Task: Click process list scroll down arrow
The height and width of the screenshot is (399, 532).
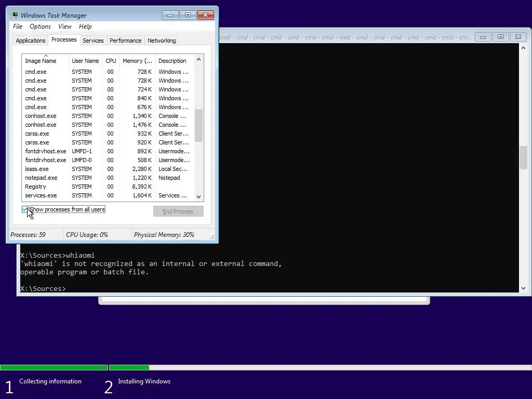Action: tap(199, 197)
